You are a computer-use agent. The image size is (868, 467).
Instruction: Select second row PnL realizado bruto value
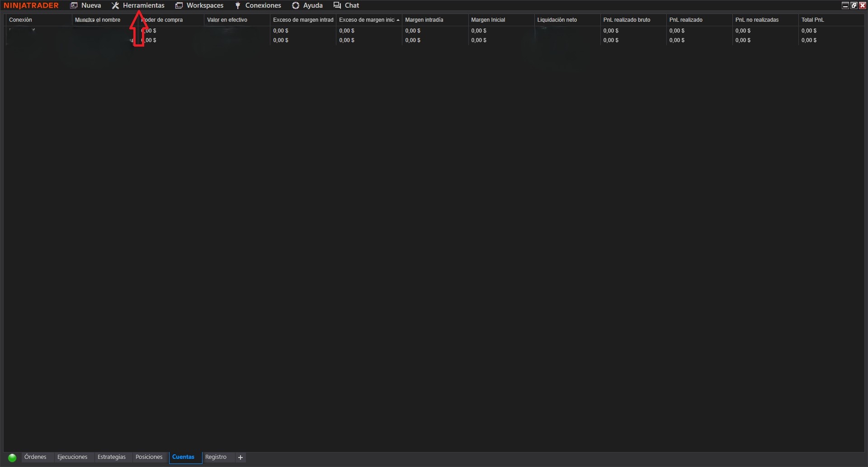[x=611, y=40]
